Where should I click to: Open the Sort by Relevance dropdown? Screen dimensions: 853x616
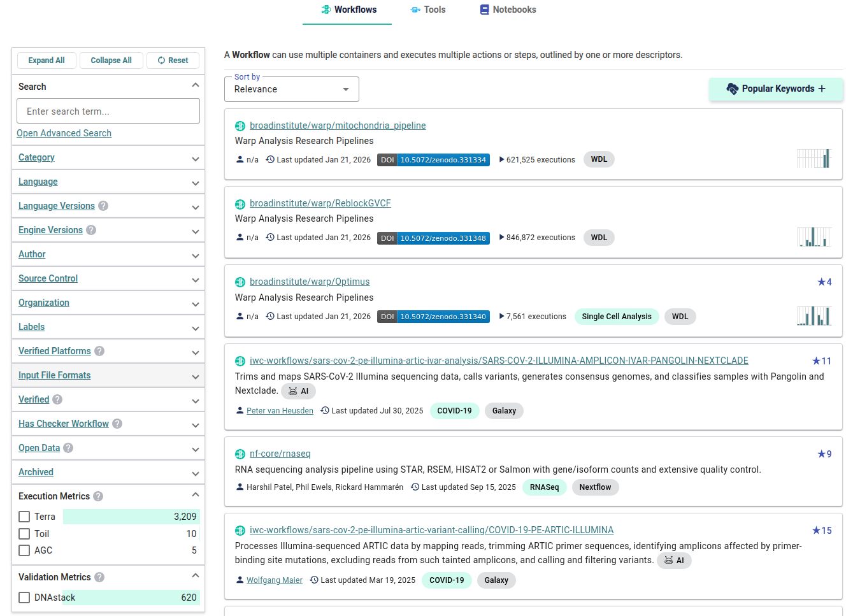[291, 89]
